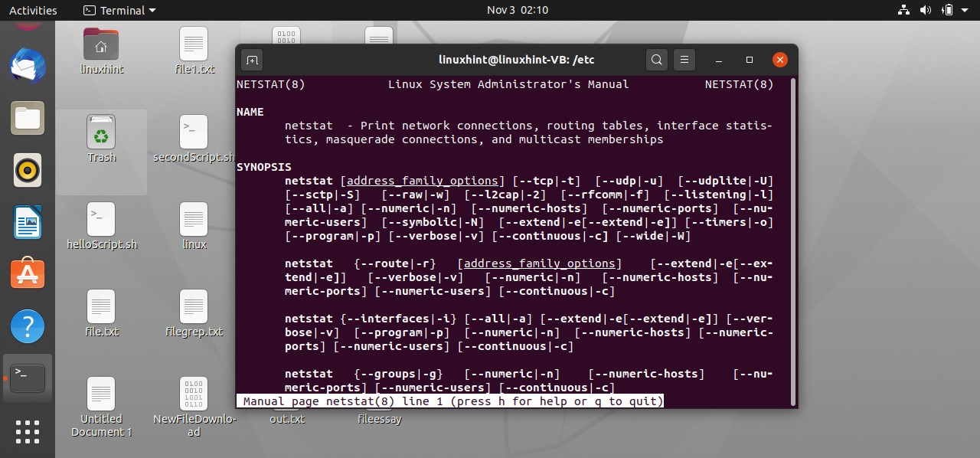The image size is (980, 458).
Task: Select out.txt on the desktop
Action: [x=287, y=419]
